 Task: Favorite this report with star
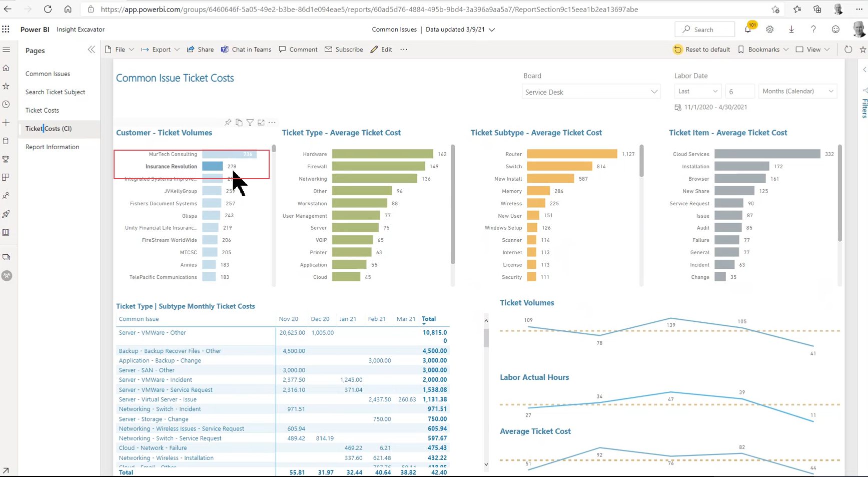coord(863,50)
